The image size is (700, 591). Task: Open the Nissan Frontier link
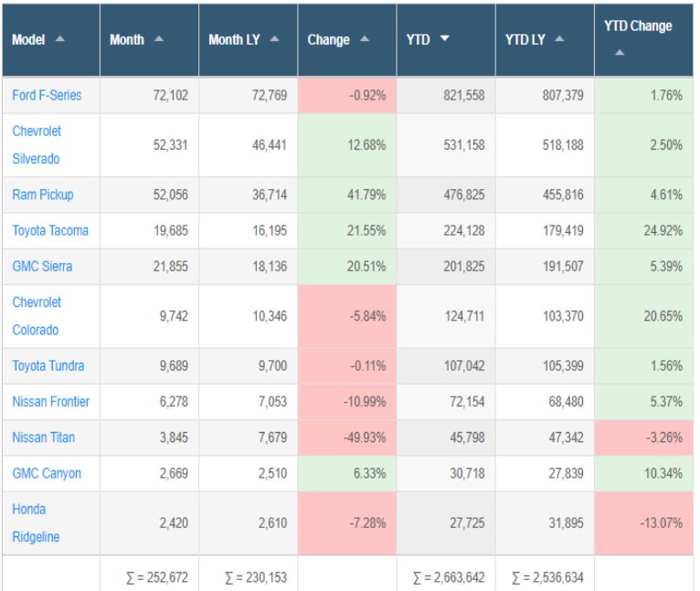51,402
